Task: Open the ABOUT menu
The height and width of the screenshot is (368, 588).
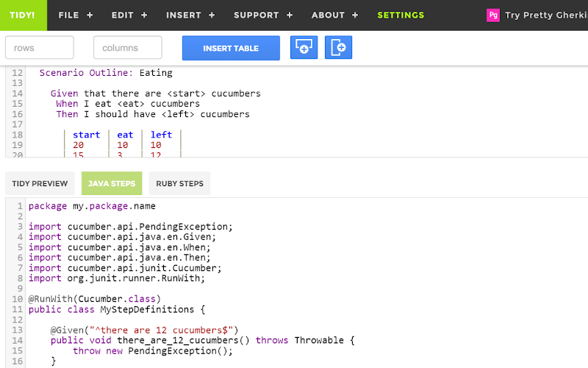Action: click(328, 15)
